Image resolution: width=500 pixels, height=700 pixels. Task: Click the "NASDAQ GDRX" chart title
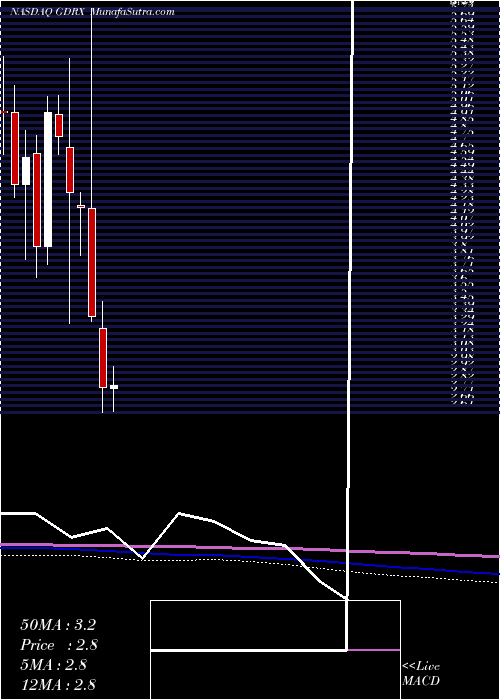pyautogui.click(x=49, y=12)
